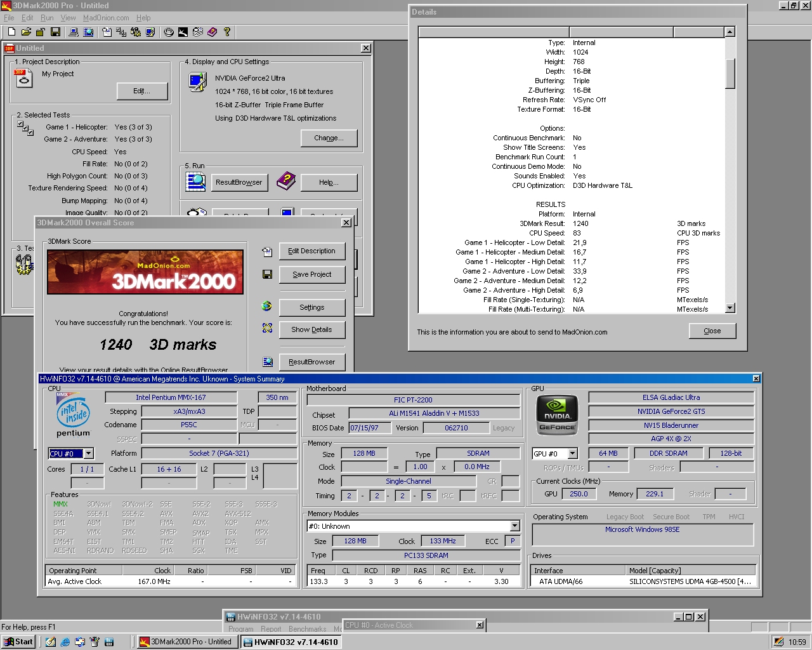Click the Show Details button
This screenshot has height=650, width=812.
pos(311,329)
